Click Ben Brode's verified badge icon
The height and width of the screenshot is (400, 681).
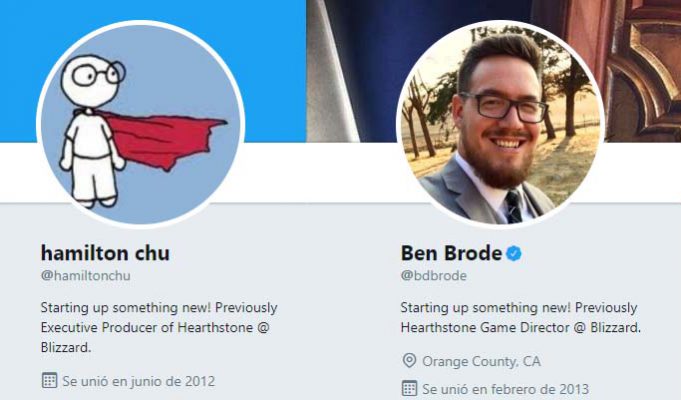click(514, 253)
